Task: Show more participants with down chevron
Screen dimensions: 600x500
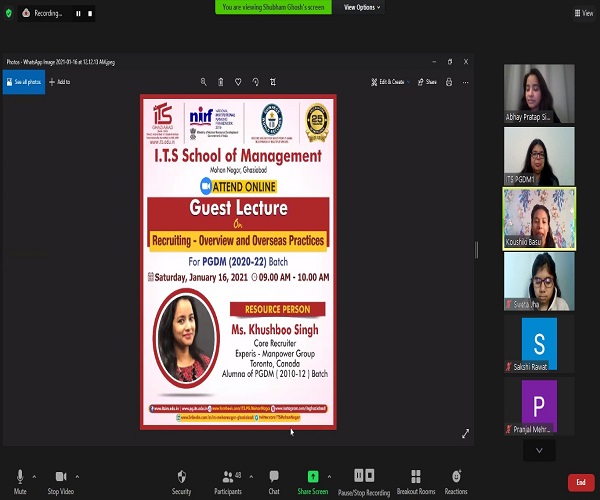Action: pyautogui.click(x=539, y=450)
